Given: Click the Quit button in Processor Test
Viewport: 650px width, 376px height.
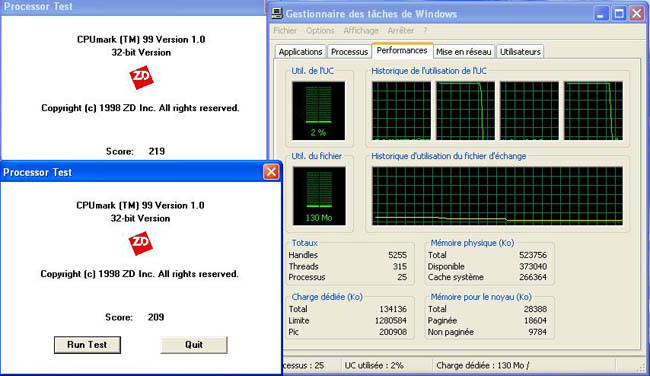Looking at the screenshot, I should point(194,345).
